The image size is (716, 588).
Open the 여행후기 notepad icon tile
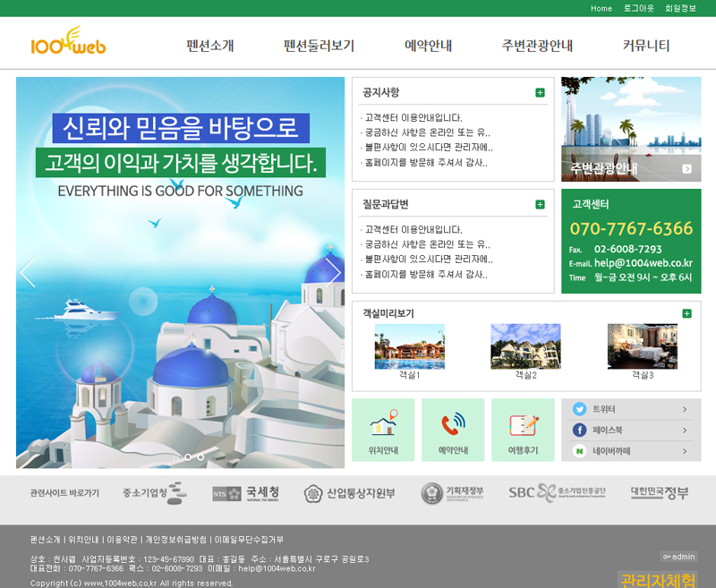(523, 430)
